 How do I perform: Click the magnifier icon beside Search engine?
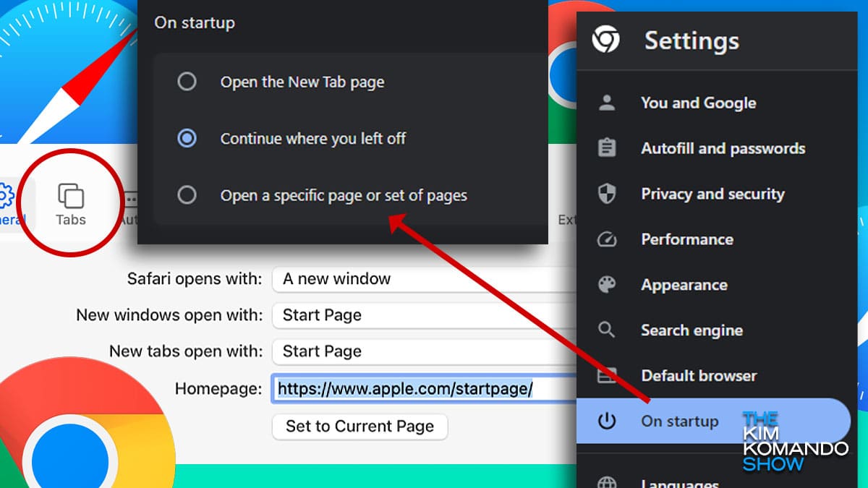point(606,330)
